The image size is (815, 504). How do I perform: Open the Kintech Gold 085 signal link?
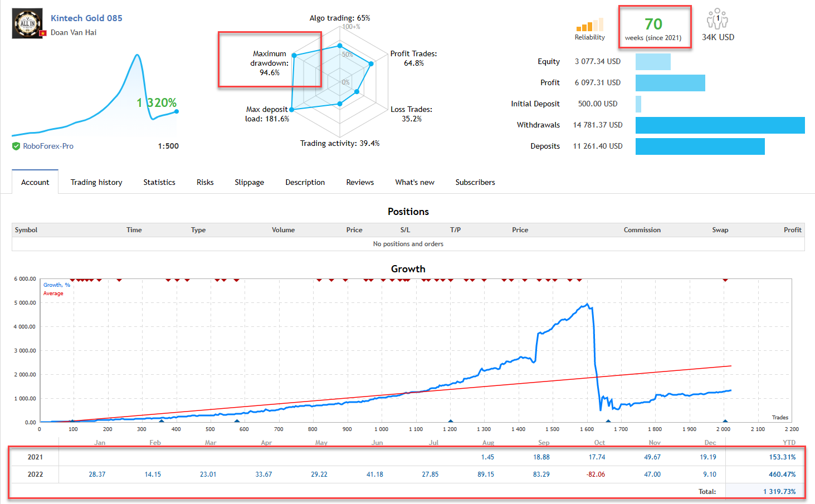click(86, 18)
